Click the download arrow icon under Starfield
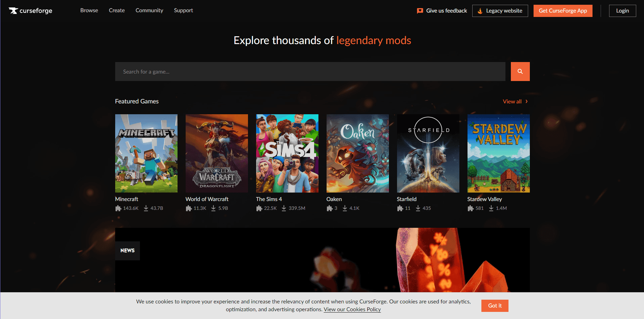 [x=418, y=208]
